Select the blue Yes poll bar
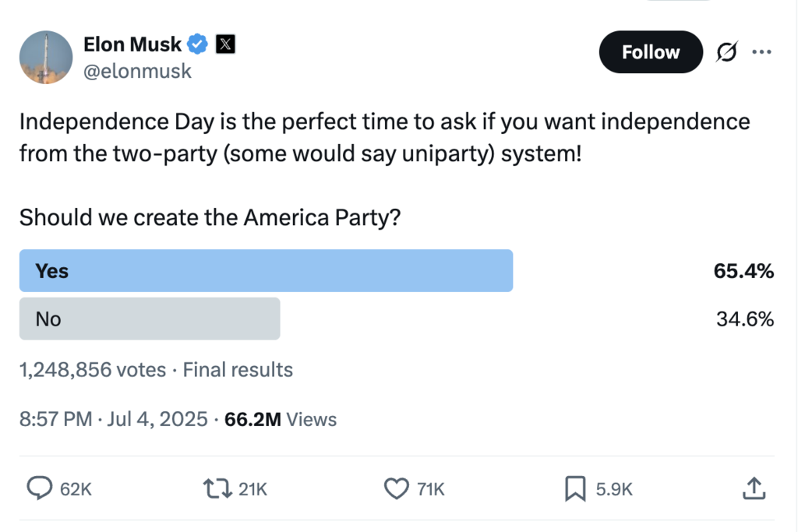Screen dimensions: 798x532 coord(266,271)
